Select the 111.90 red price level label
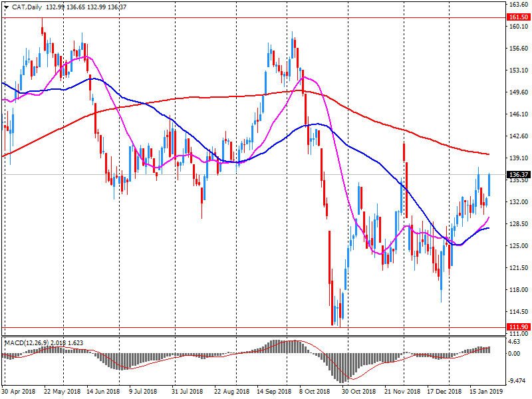The image size is (532, 399). pos(519,327)
